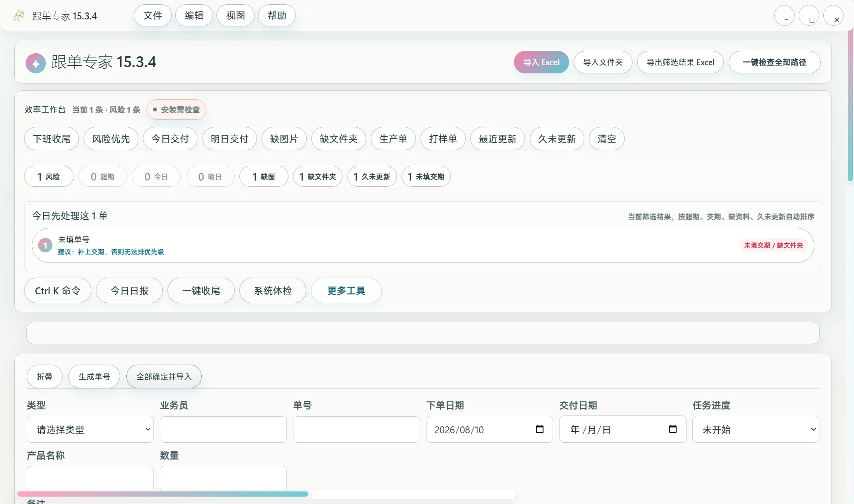Expand the 请选择类型 dropdown
This screenshot has height=504, width=854.
pyautogui.click(x=90, y=429)
